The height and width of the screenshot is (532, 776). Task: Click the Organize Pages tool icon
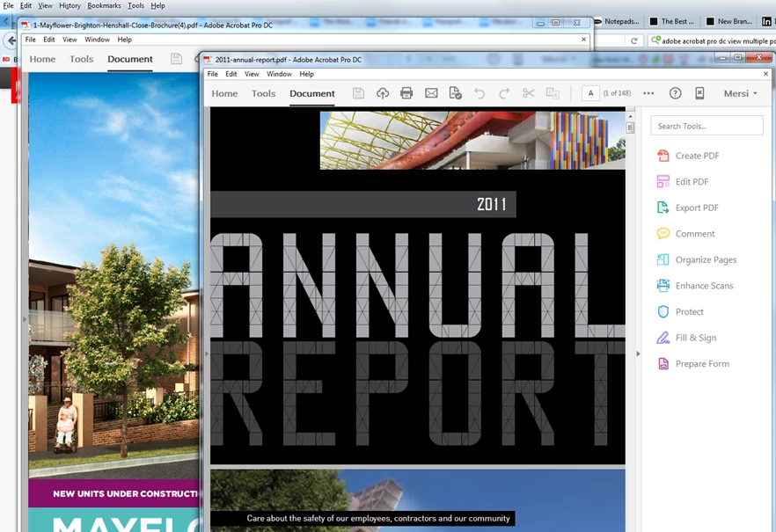tap(663, 259)
